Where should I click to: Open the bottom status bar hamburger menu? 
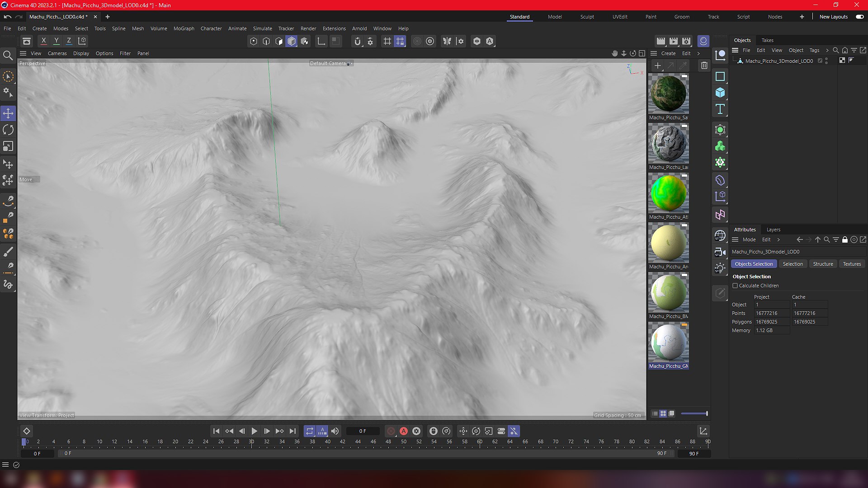point(5,465)
